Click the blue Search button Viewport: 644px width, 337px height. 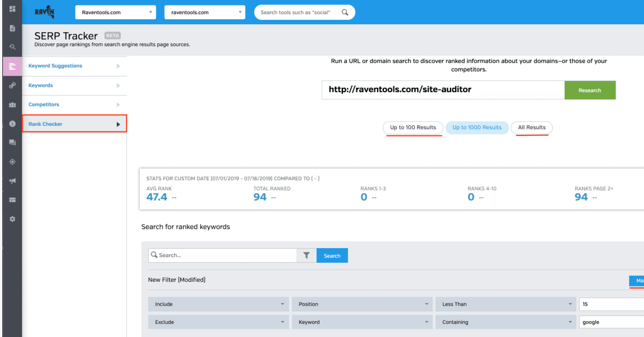(332, 256)
